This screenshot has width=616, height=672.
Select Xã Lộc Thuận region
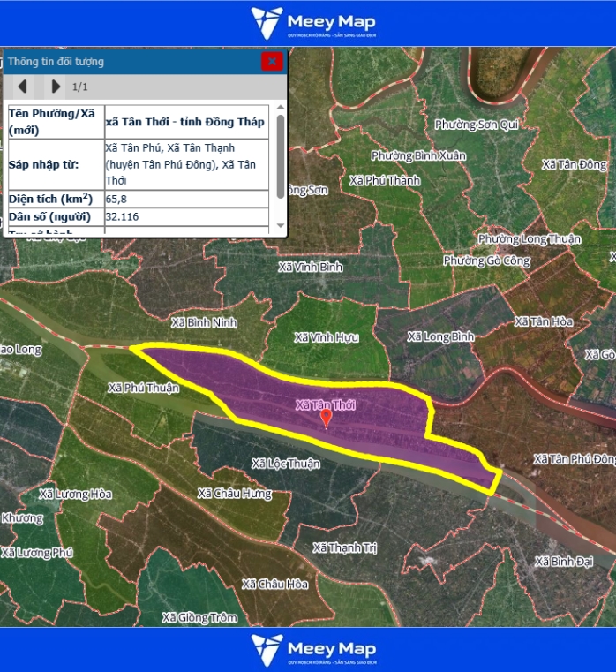285,464
